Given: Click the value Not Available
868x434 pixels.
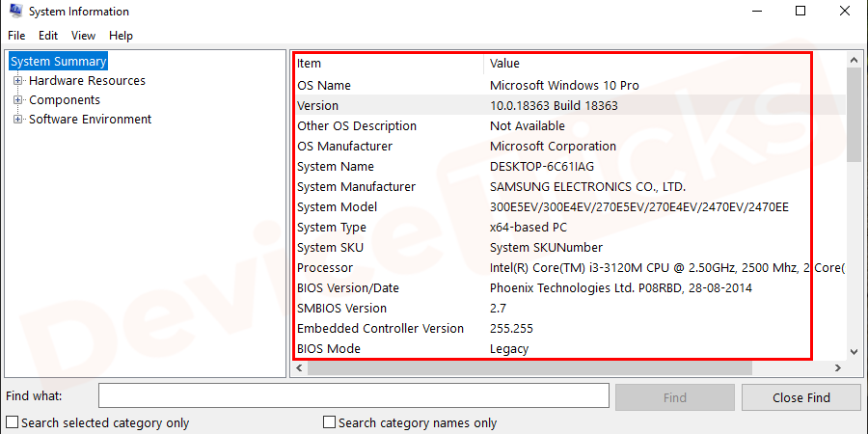Looking at the screenshot, I should coord(528,126).
